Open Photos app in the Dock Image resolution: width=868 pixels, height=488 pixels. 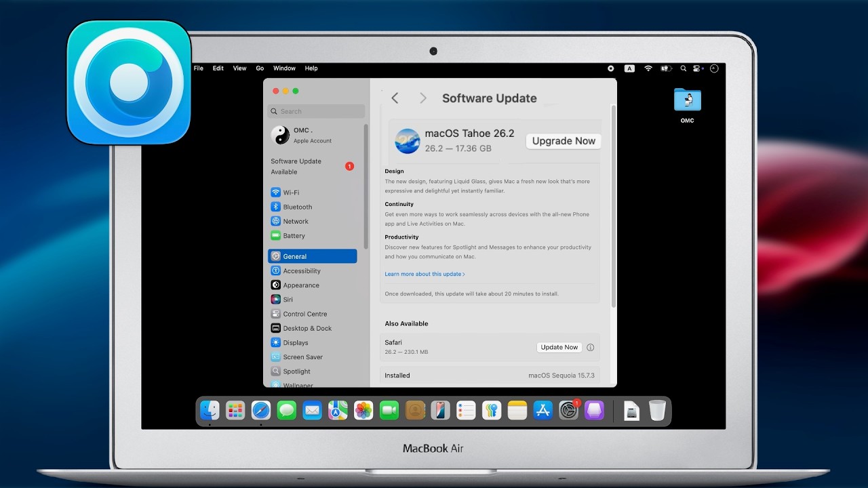363,410
